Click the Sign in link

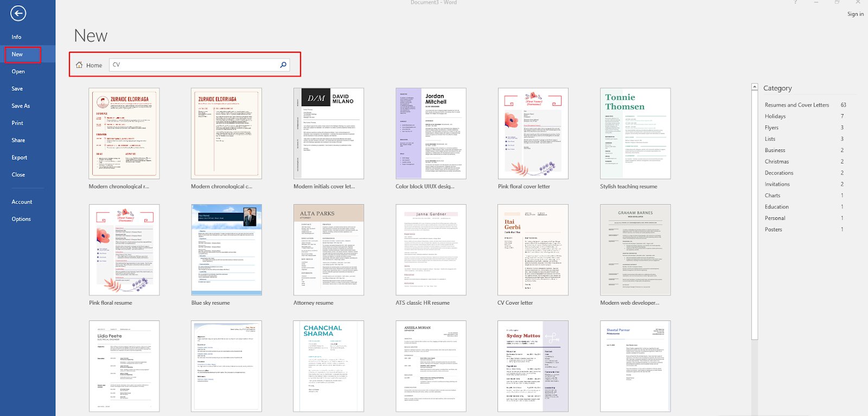point(855,14)
